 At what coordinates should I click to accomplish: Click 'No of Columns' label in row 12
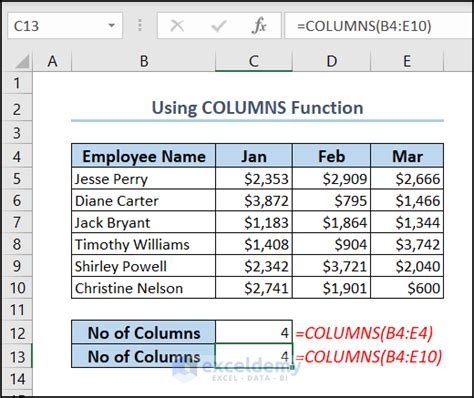coord(144,333)
